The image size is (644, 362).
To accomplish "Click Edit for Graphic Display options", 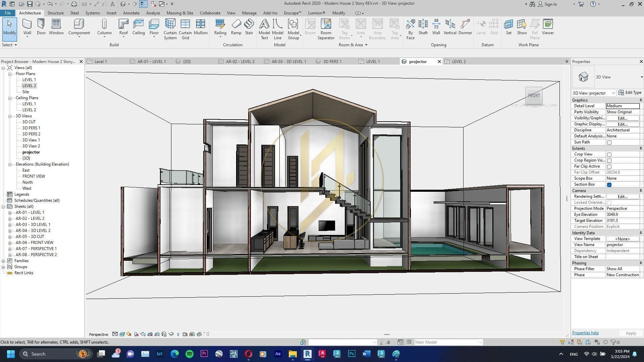I will (623, 124).
